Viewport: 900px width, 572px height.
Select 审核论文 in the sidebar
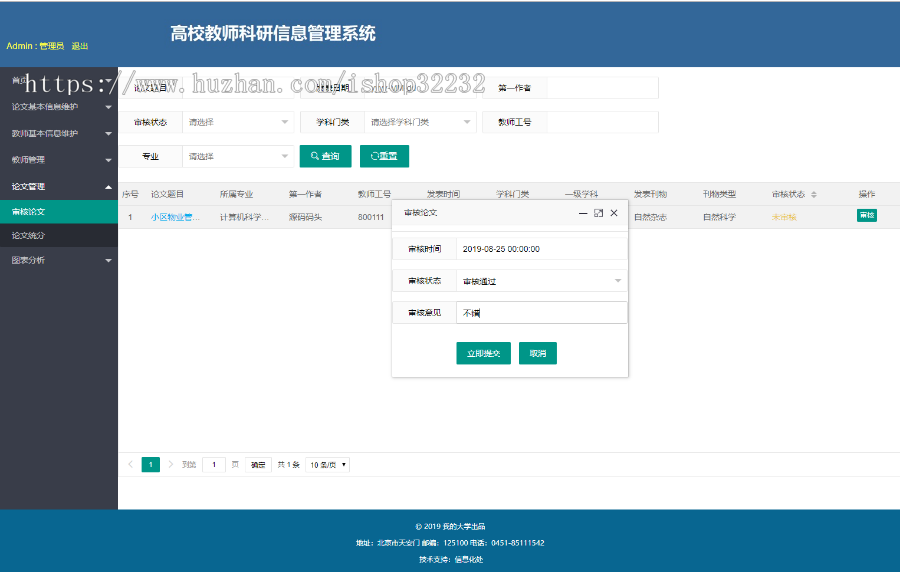tap(59, 212)
